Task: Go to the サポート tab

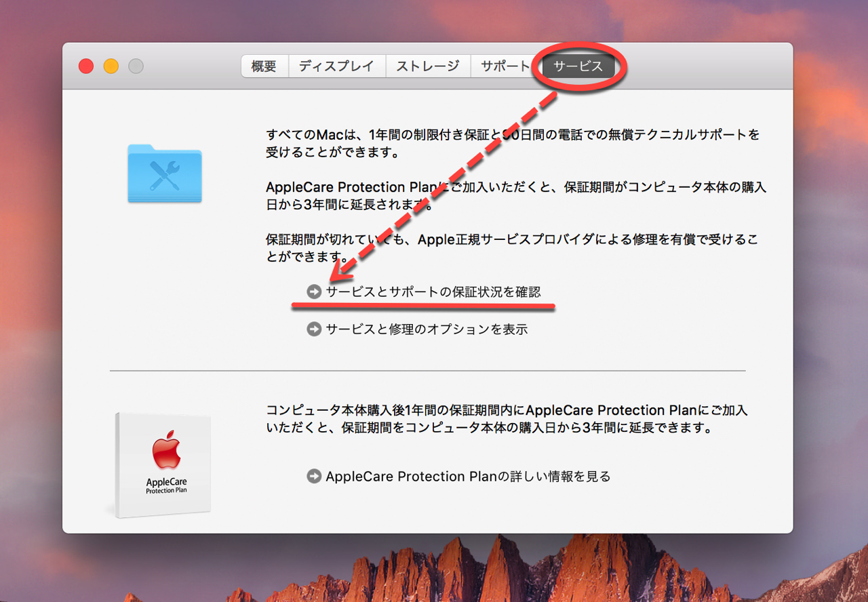Action: click(504, 66)
